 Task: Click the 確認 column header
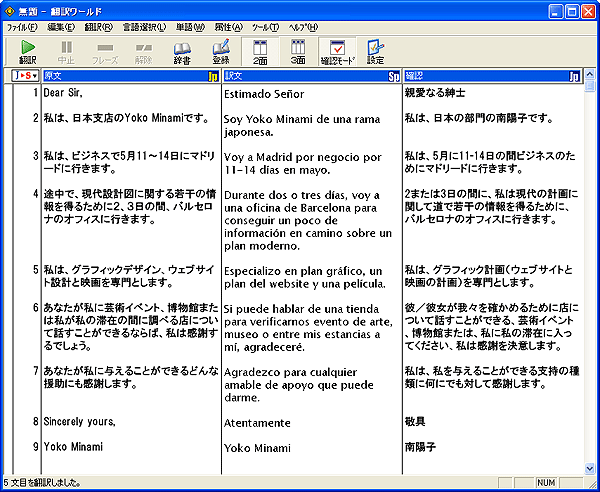[x=492, y=76]
